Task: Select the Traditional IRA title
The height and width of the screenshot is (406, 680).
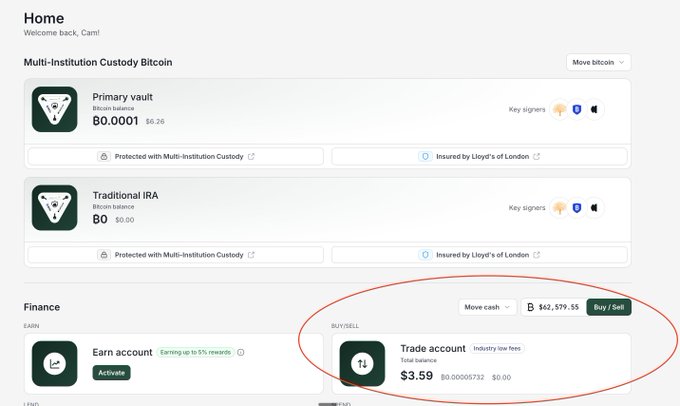Action: [x=125, y=195]
